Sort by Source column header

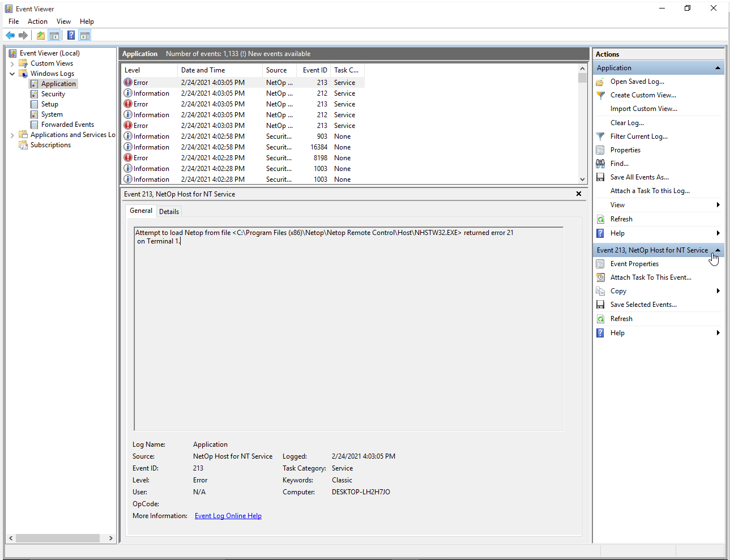click(280, 70)
